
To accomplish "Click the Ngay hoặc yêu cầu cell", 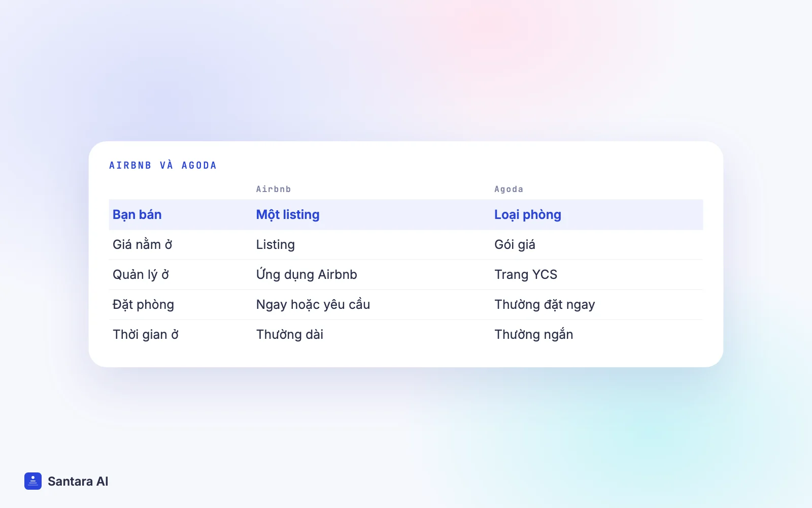I will coord(313,304).
